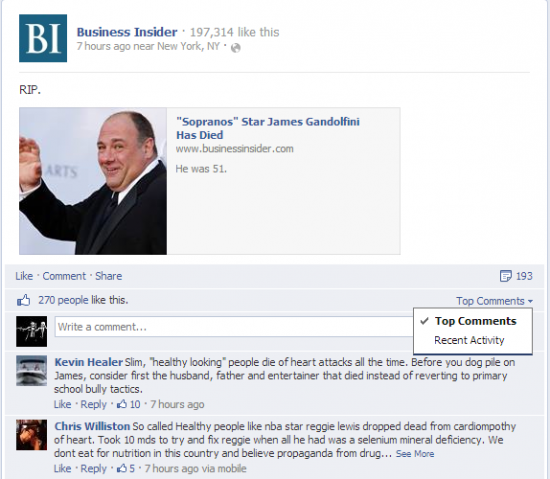Click thumbs-up count on Kevin Healer's comment

click(128, 404)
